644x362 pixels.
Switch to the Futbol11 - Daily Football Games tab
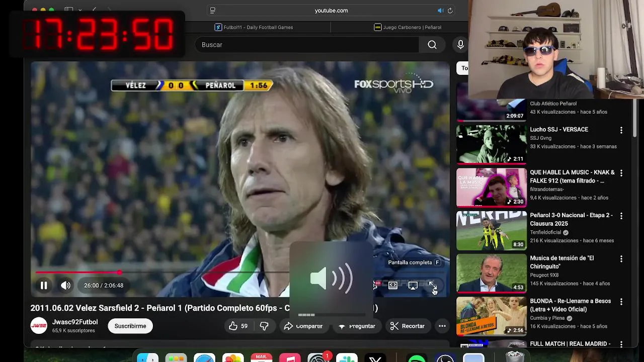click(x=254, y=27)
